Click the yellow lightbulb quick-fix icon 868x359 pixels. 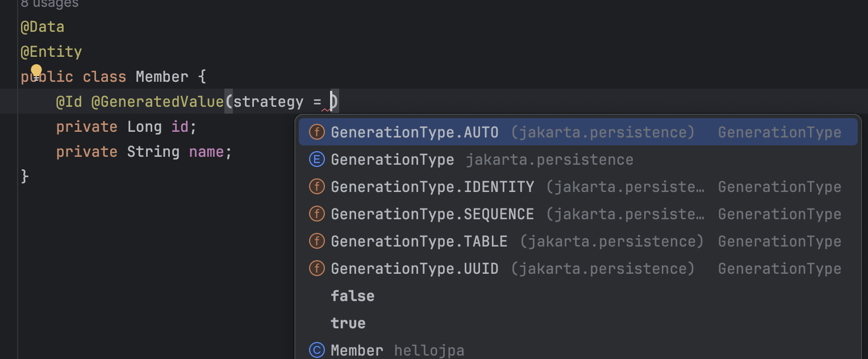pos(36,71)
